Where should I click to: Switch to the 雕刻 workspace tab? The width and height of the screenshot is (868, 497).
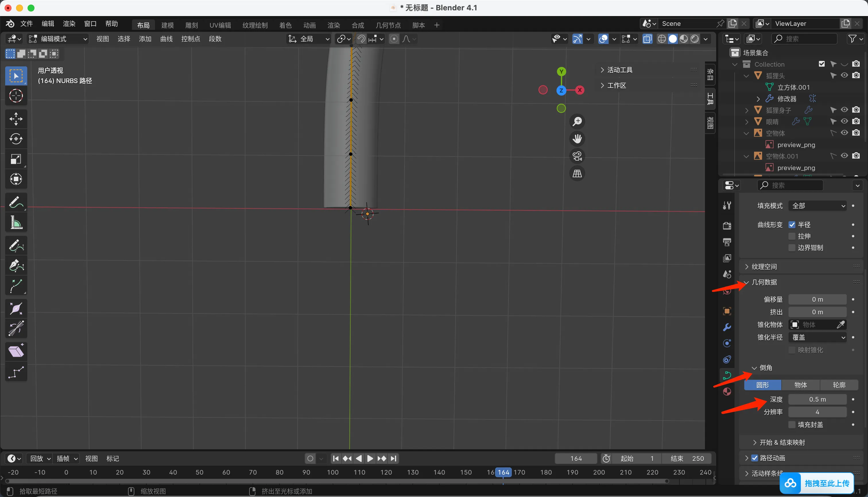click(192, 25)
